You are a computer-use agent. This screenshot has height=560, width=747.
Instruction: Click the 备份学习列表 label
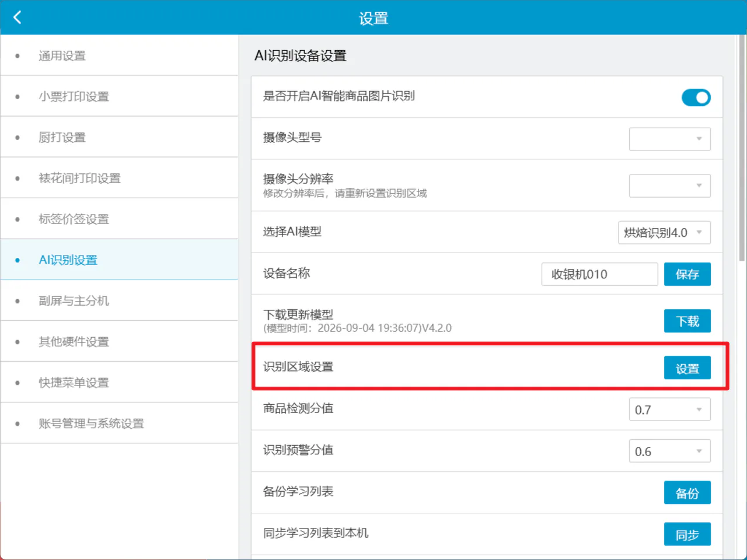coord(298,491)
